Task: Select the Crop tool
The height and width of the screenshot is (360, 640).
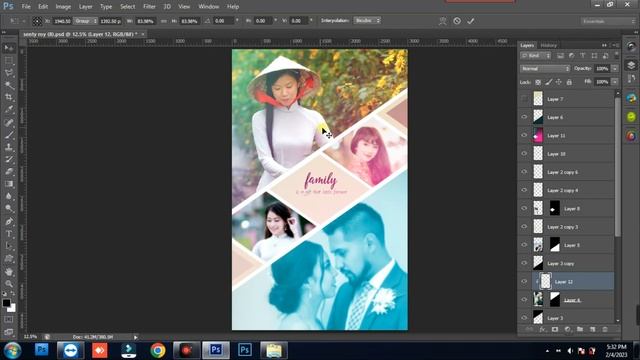Action: click(x=9, y=98)
